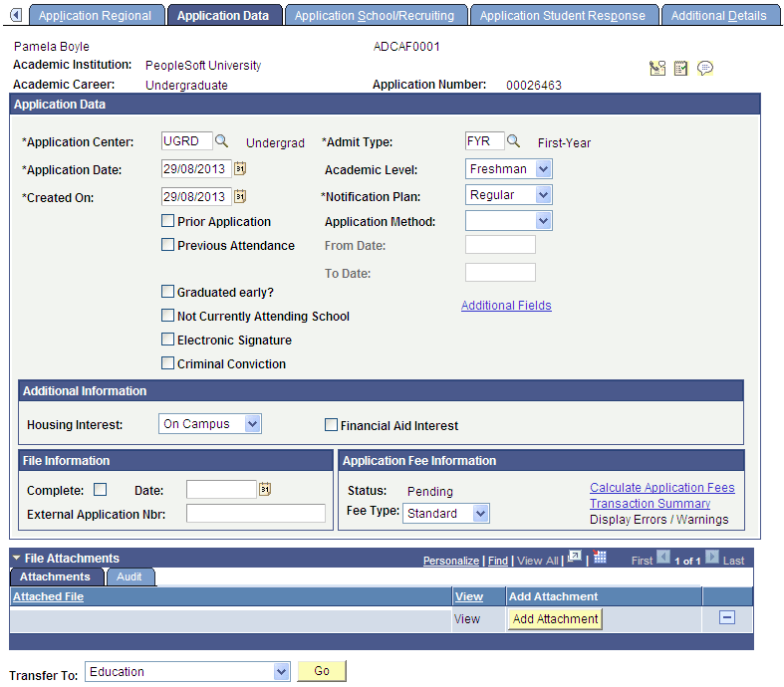Click the Personalize link
Screen dimensions: 784x687
(451, 561)
